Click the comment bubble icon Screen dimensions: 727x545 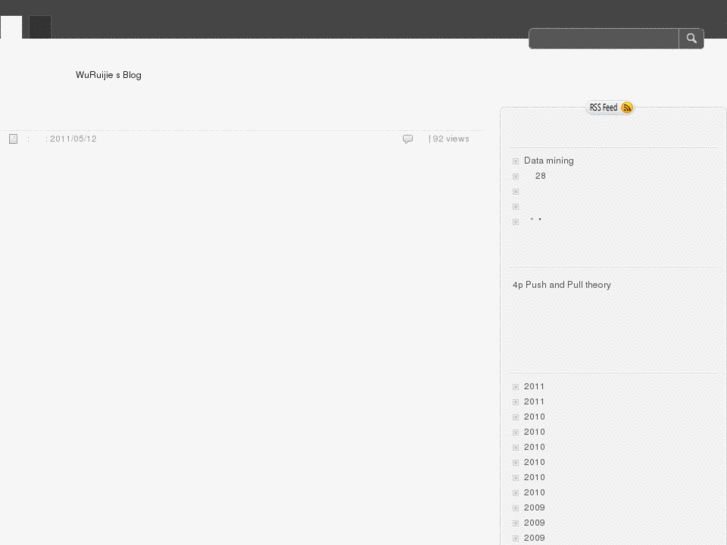point(408,139)
